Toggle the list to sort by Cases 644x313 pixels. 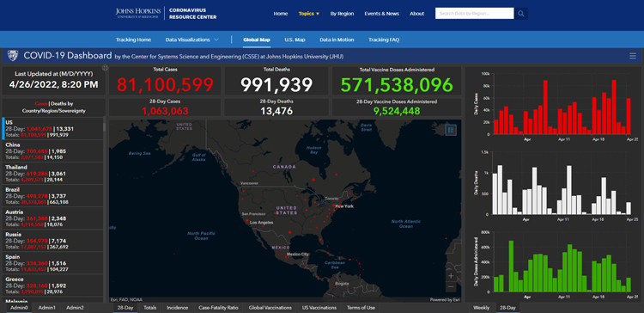(42, 104)
